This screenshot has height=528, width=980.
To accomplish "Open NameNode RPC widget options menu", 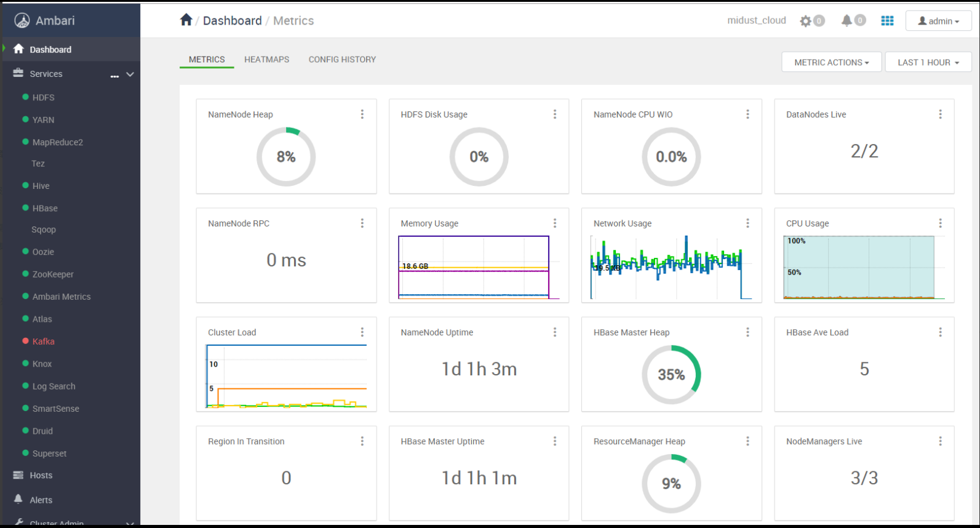I will [x=362, y=223].
